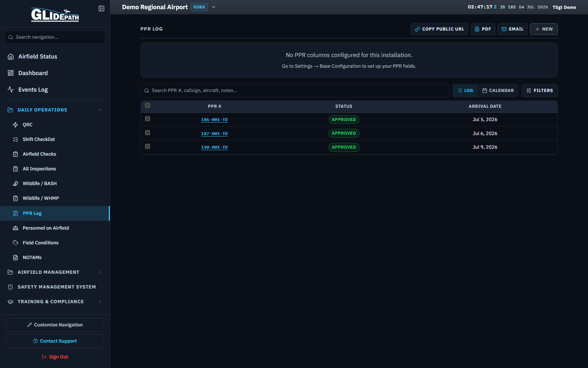Check the box for PPR 186-001-TD
Screen dimensions: 588x368
[x=148, y=119]
